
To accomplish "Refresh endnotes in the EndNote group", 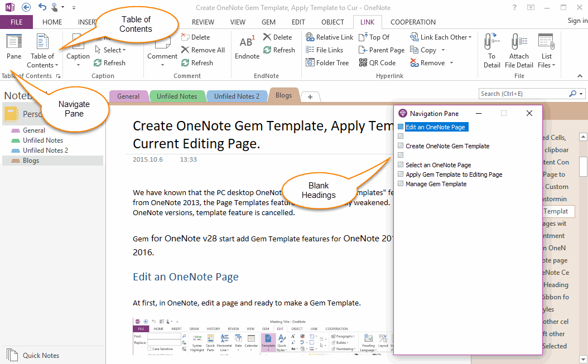I will tap(279, 50).
